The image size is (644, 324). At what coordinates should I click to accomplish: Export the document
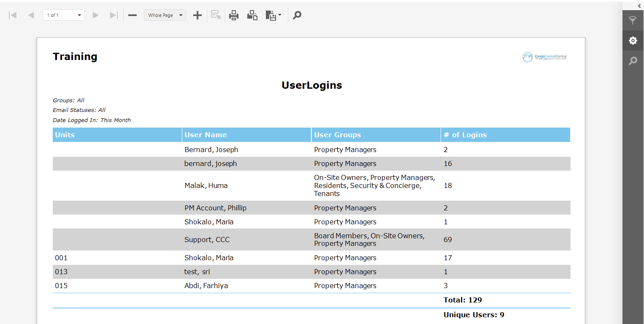(x=271, y=15)
